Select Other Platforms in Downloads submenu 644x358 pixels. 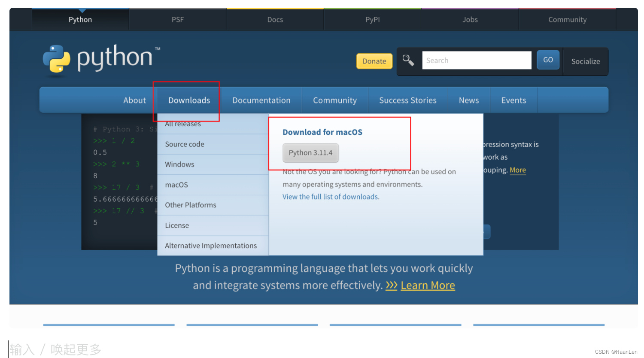(x=213, y=205)
